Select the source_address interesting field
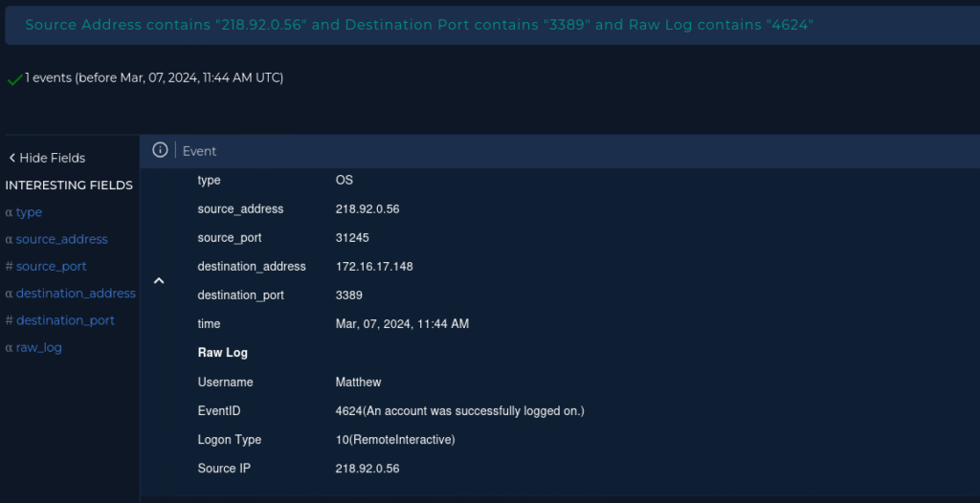 coord(62,239)
